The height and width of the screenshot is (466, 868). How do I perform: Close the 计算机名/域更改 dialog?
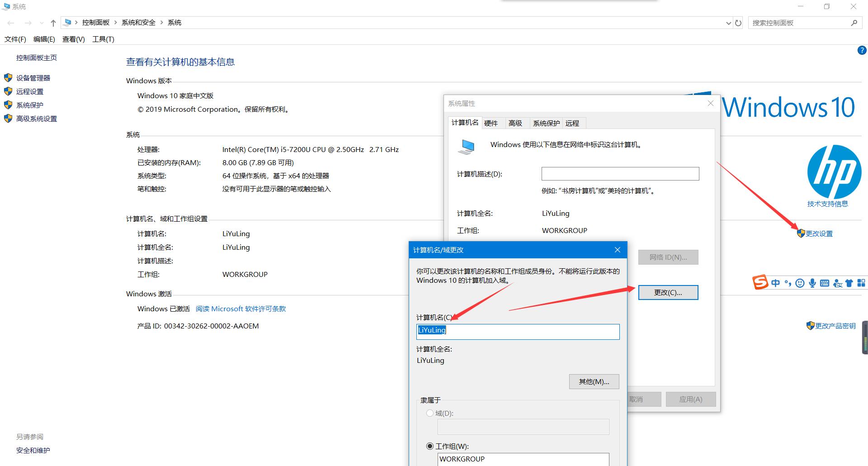pyautogui.click(x=618, y=250)
